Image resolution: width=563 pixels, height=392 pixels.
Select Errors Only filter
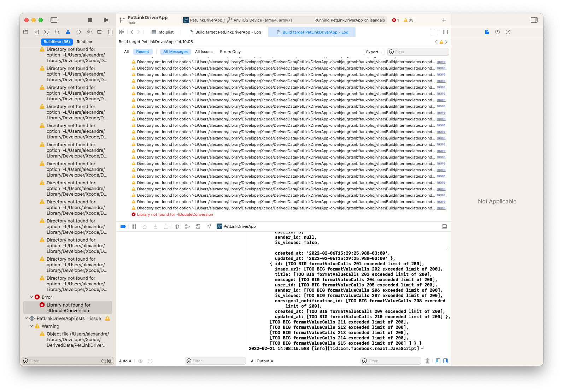point(230,52)
